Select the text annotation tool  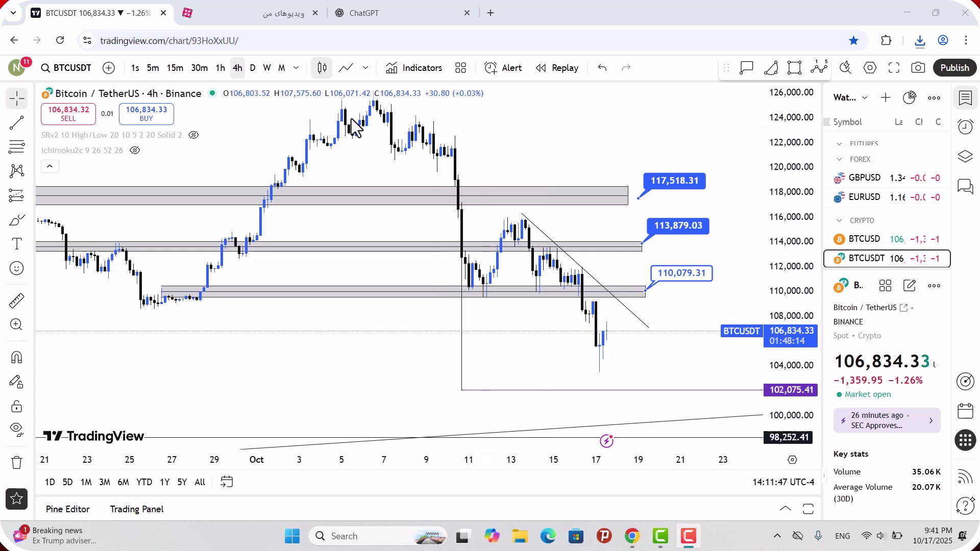[x=16, y=244]
